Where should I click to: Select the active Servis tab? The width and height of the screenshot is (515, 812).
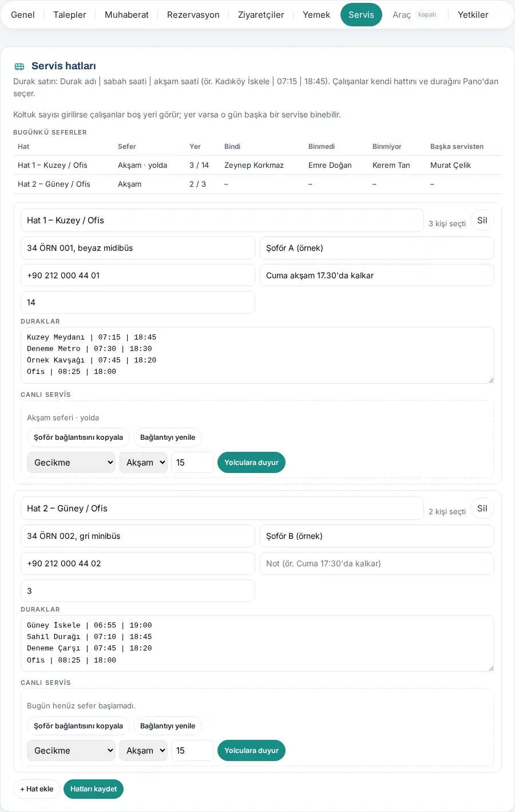click(x=361, y=15)
